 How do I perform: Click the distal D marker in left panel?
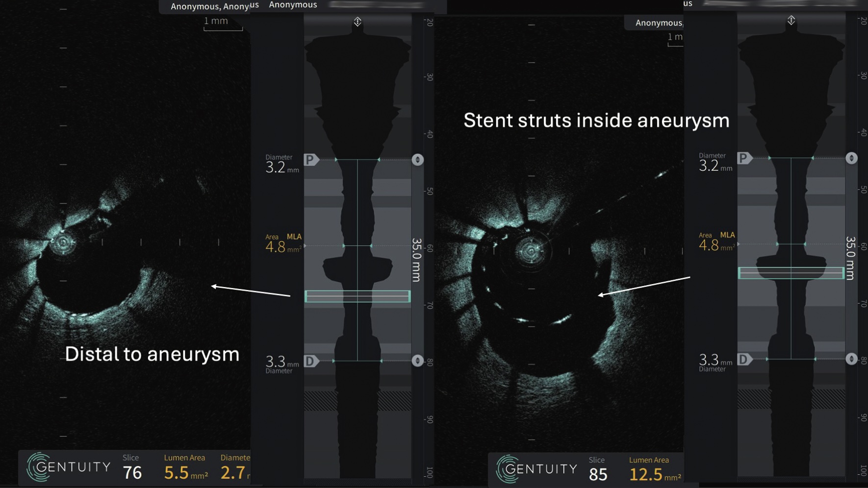point(311,361)
